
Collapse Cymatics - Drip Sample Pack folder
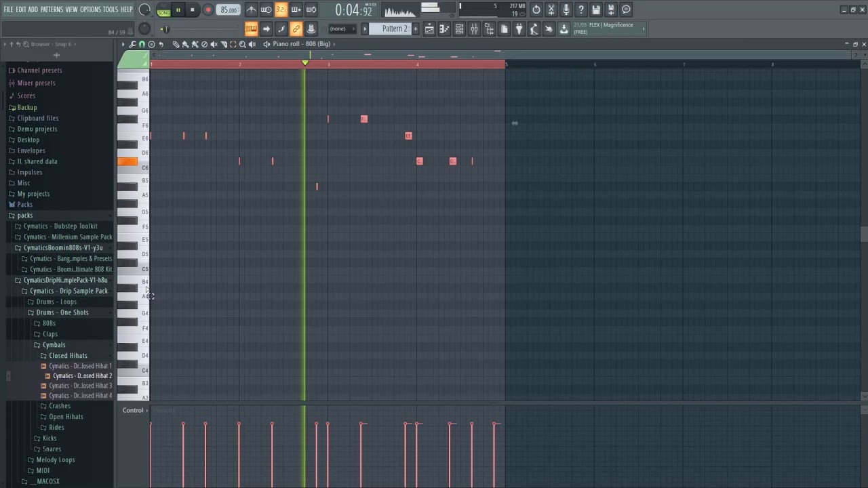click(x=68, y=291)
